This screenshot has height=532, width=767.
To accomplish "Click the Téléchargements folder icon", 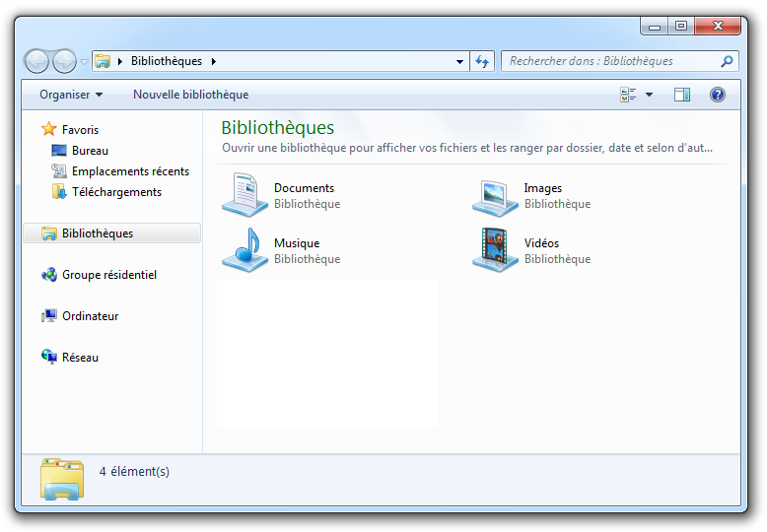I will tap(59, 191).
